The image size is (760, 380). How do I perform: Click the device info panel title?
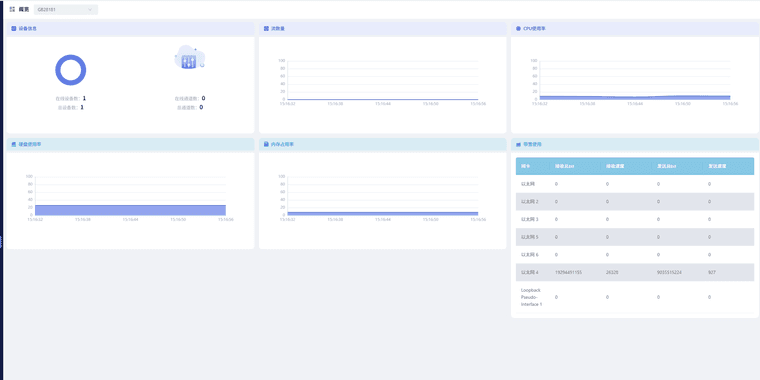click(28, 29)
